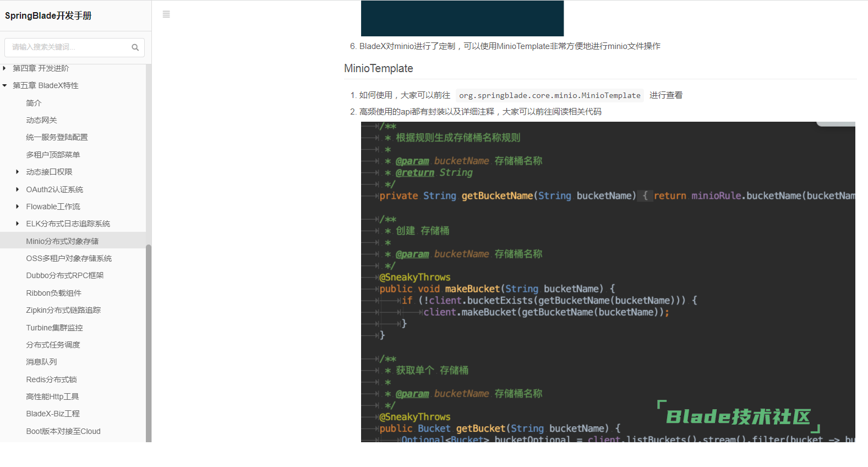Click the sidebar vertical scrollbar
868x467 pixels.
pos(149,343)
